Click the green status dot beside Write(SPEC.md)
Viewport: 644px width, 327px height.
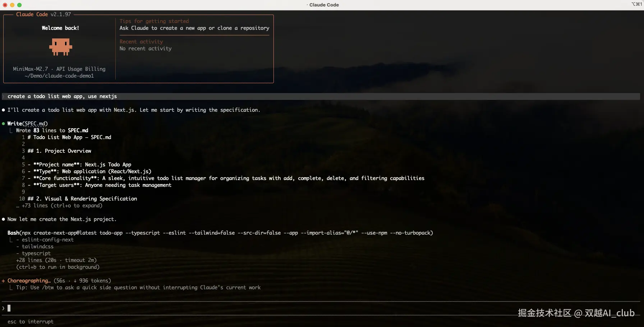point(3,124)
